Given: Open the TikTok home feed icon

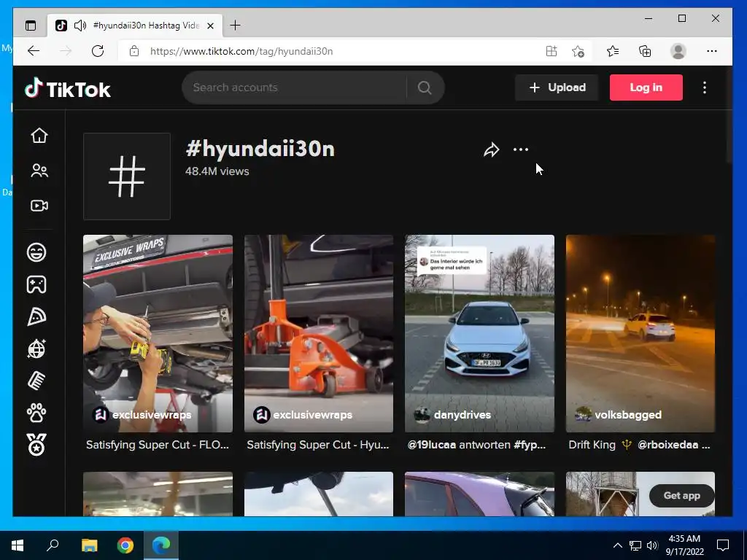Looking at the screenshot, I should tap(39, 136).
